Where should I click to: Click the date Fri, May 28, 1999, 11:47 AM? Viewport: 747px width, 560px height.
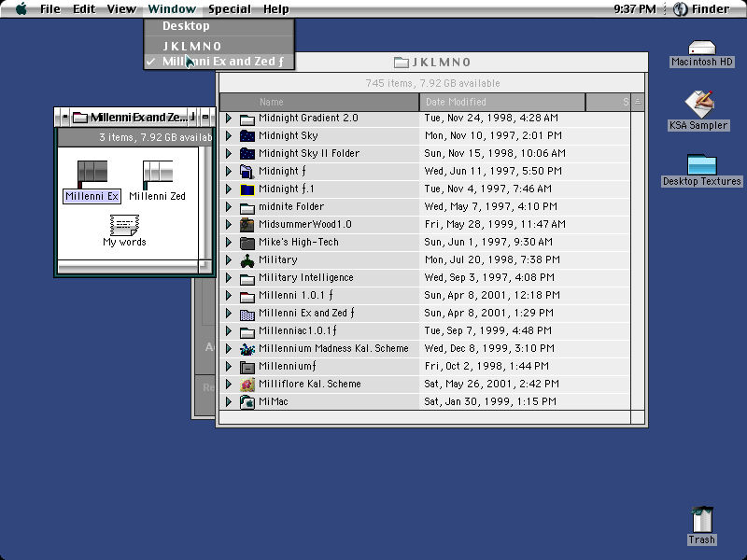coord(495,224)
